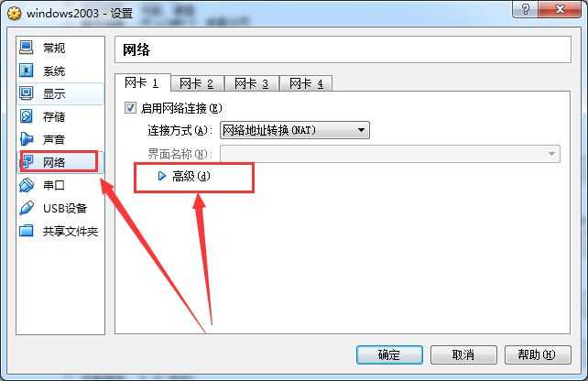
Task: Select the 网卡 1 tab
Action: point(143,82)
